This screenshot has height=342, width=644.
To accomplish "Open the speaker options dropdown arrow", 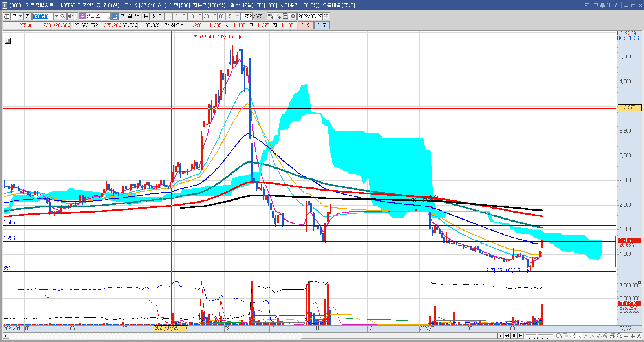I will click(x=76, y=16).
